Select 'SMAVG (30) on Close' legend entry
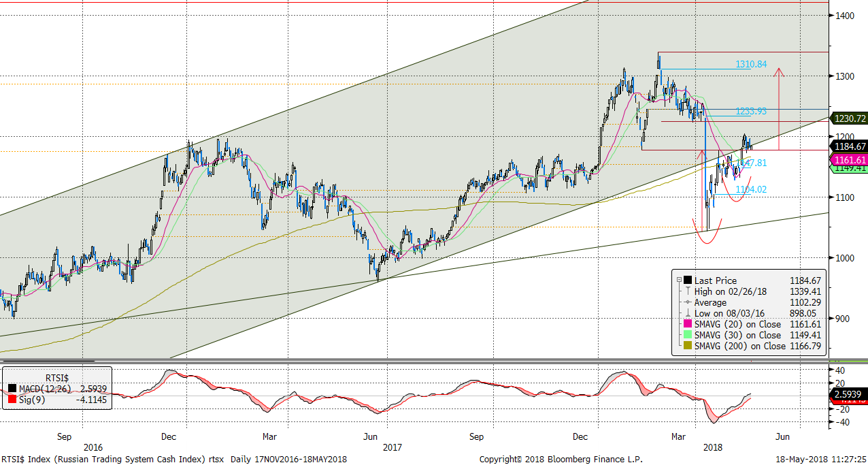 737,335
